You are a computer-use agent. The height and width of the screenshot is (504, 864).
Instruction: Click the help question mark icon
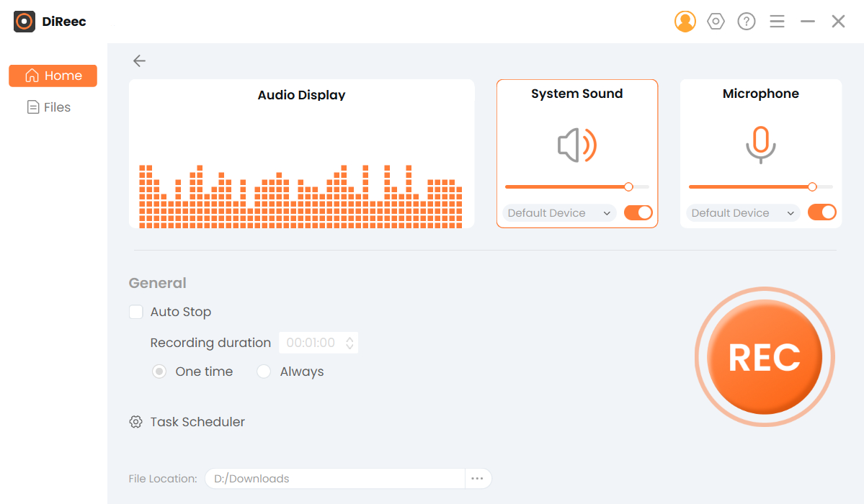(x=746, y=21)
